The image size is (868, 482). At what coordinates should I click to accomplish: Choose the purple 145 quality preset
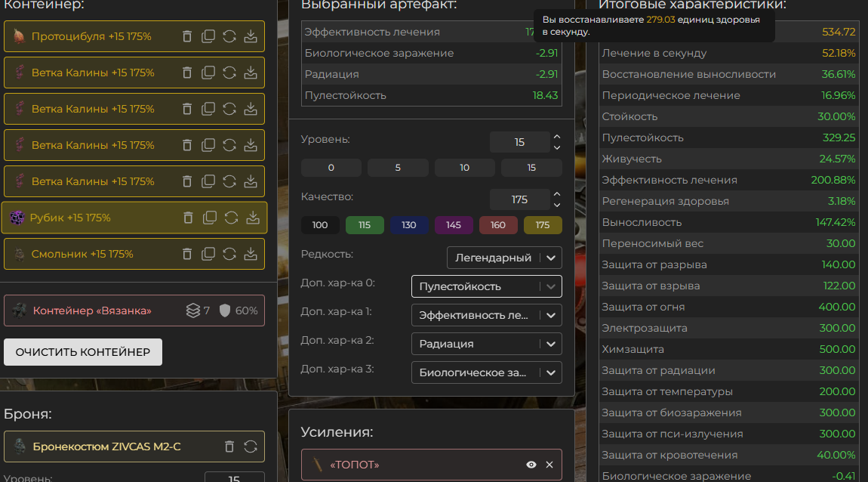coord(454,225)
